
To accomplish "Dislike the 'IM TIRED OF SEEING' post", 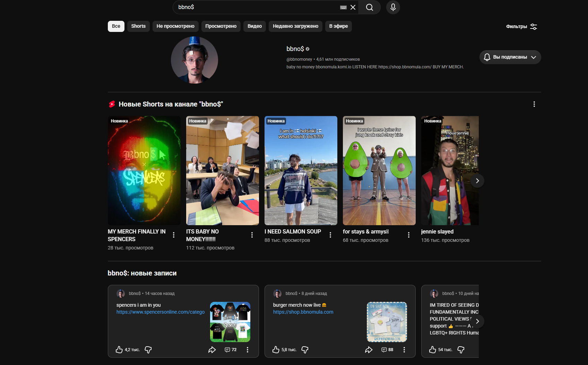I will [x=461, y=350].
